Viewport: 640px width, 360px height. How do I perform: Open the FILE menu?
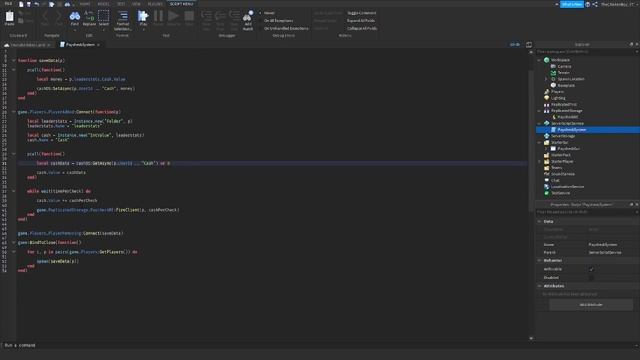(8, 4)
